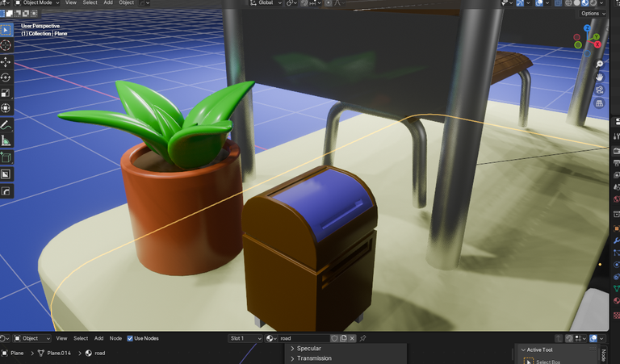Screen dimensions: 620x364
Task: Open the Add menu in viewport header
Action: (108, 3)
